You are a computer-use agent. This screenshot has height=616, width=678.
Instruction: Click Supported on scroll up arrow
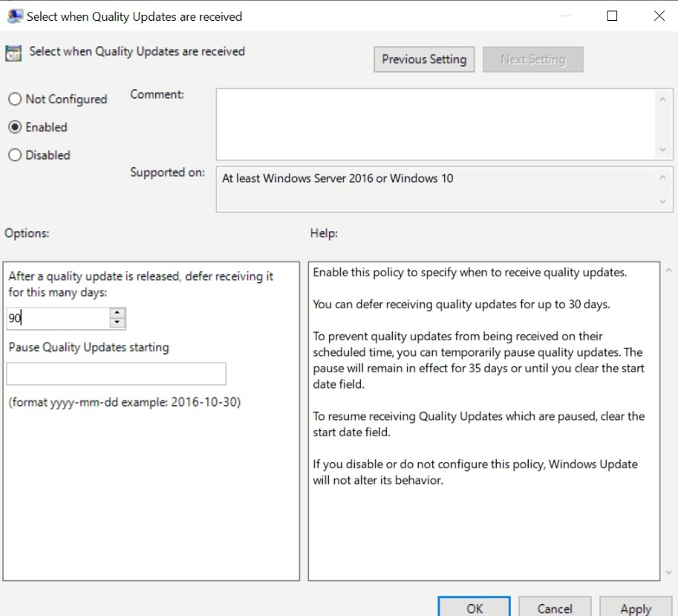pyautogui.click(x=662, y=177)
